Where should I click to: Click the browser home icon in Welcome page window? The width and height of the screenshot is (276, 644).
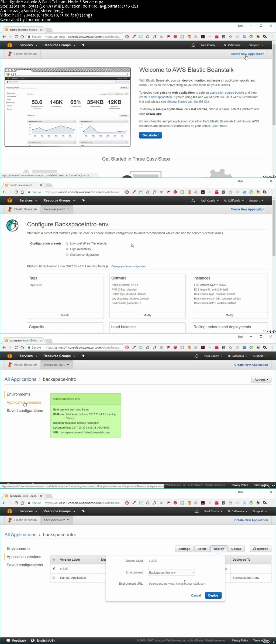pyautogui.click(x=22, y=37)
